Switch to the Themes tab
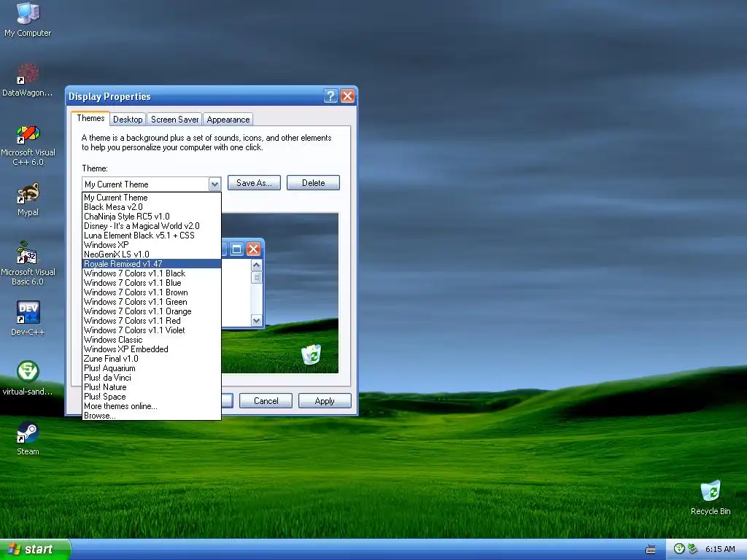 [90, 118]
